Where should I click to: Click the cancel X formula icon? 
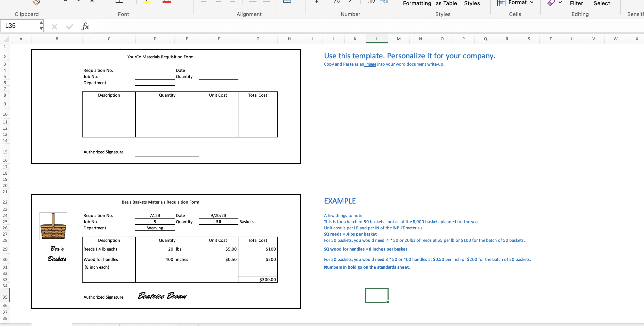(54, 26)
